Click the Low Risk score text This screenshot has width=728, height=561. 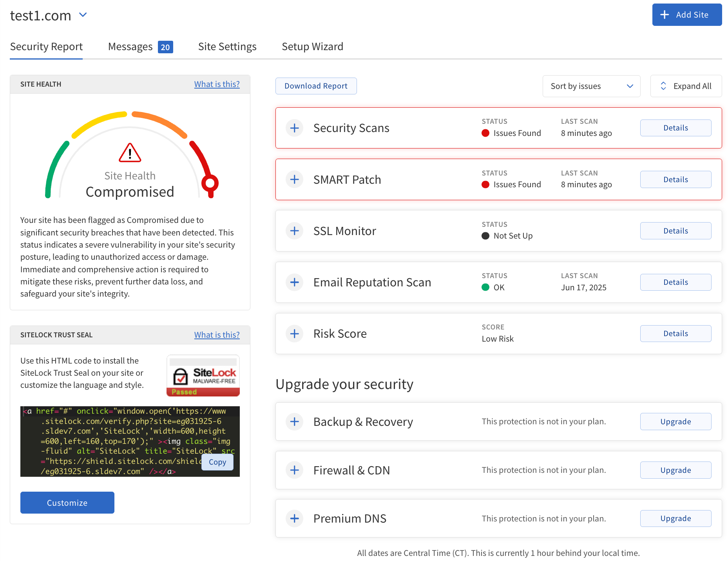pos(498,339)
